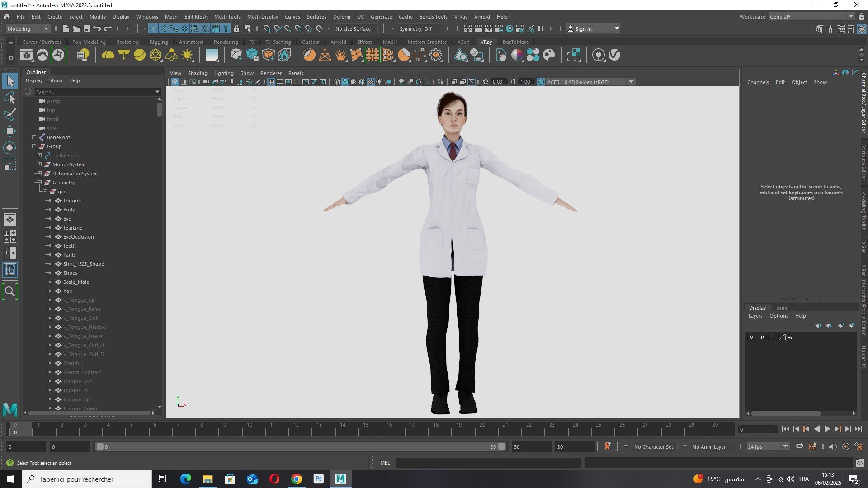Activate the Lasso Select tool

[10, 98]
